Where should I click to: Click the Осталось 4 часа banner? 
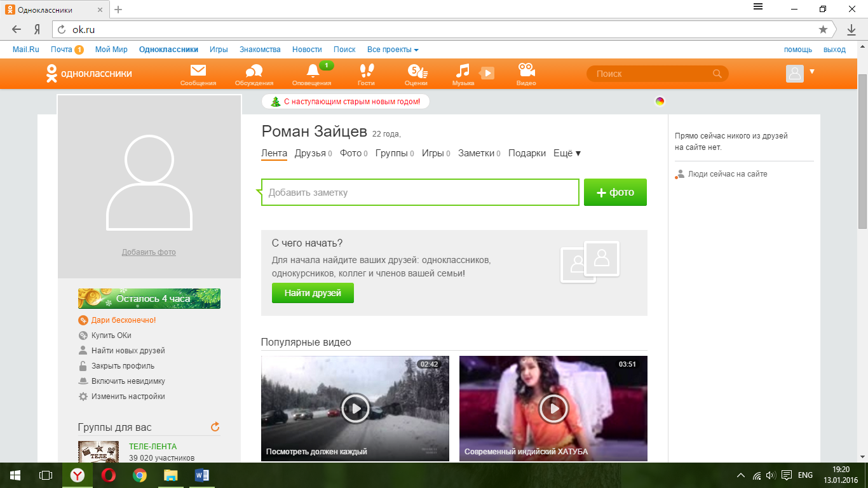point(149,299)
